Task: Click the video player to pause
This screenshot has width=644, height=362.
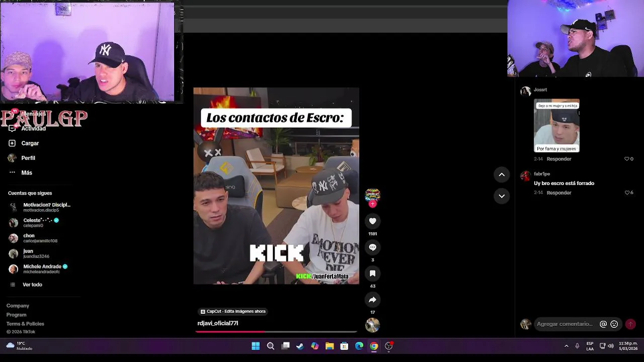Action: tap(276, 186)
